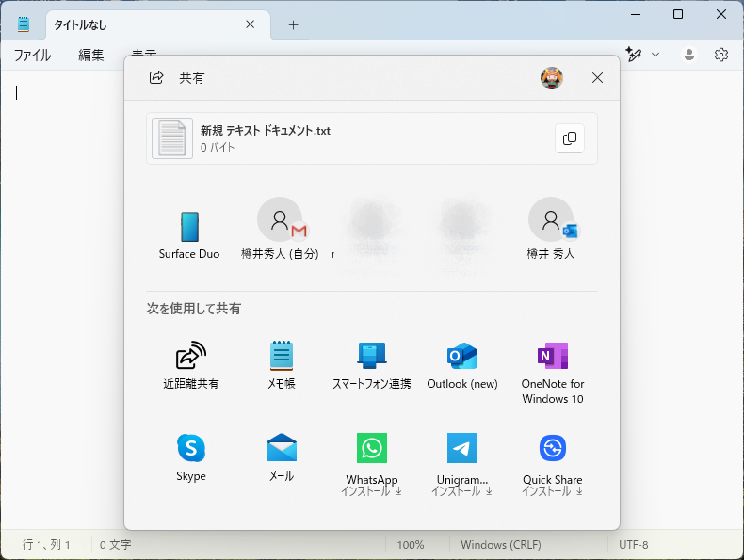Expand the Copilot dropdown arrow

tap(655, 55)
